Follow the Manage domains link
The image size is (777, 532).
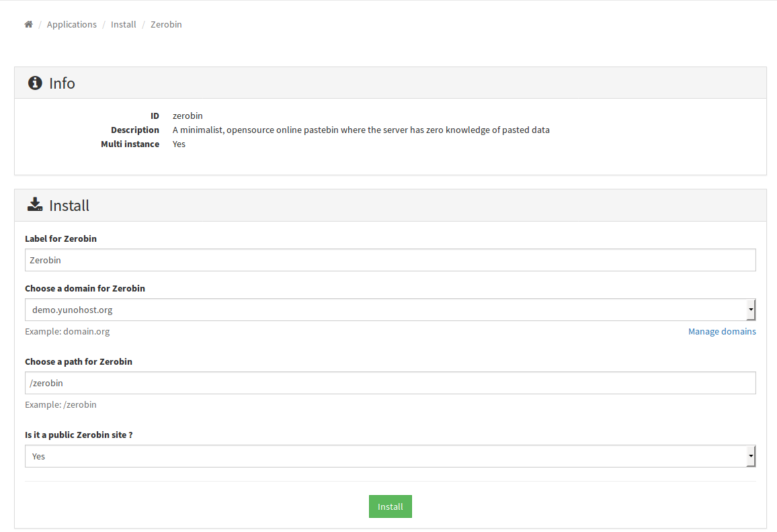coord(721,331)
